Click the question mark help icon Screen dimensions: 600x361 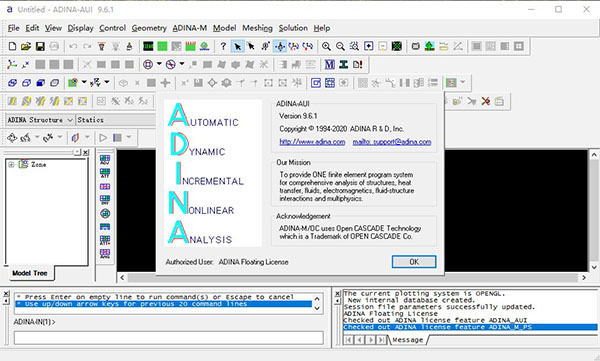[x=223, y=46]
